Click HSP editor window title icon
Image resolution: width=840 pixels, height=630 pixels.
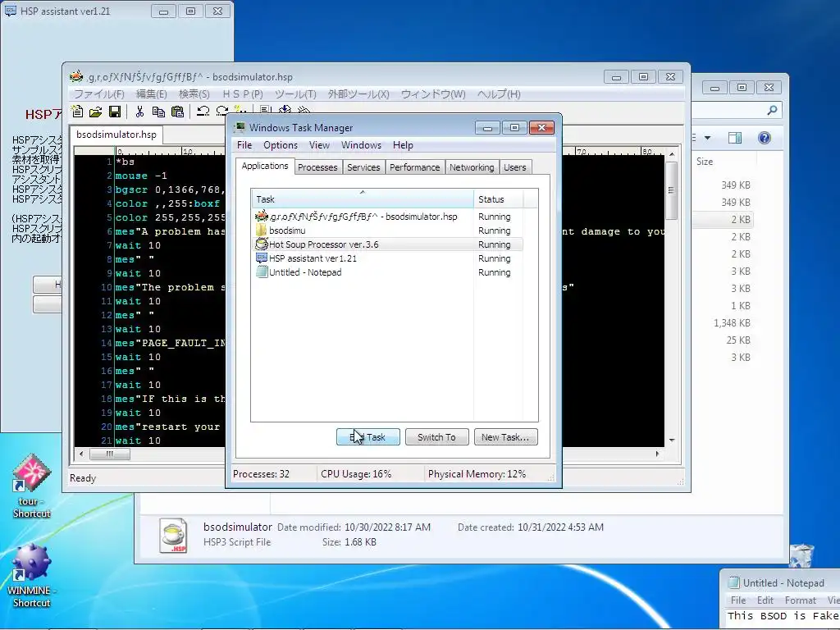[76, 76]
